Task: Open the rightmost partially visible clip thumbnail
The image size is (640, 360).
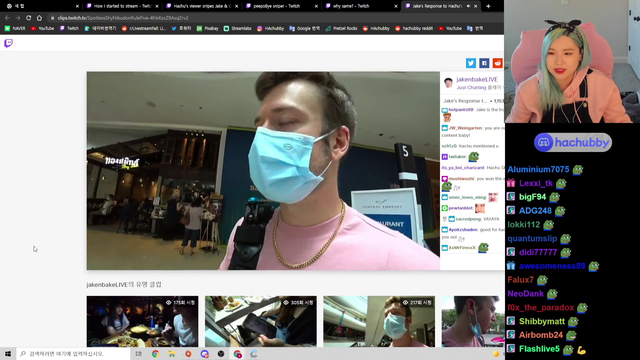Action: tap(473, 321)
